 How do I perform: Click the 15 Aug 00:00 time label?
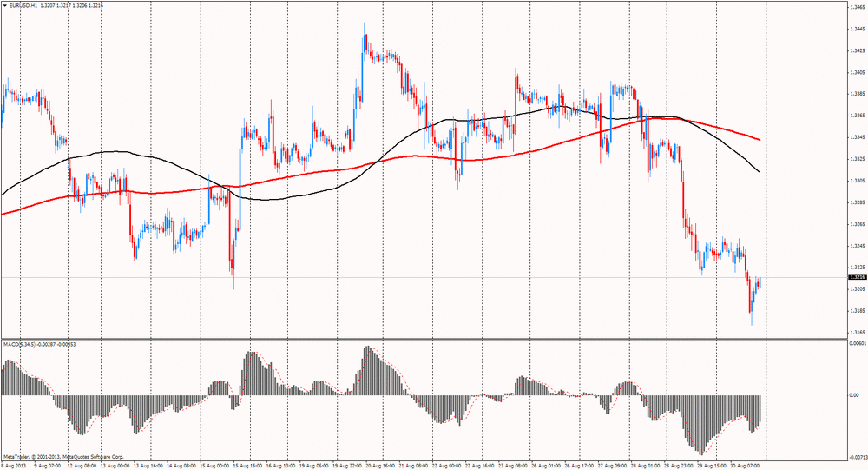click(x=214, y=466)
